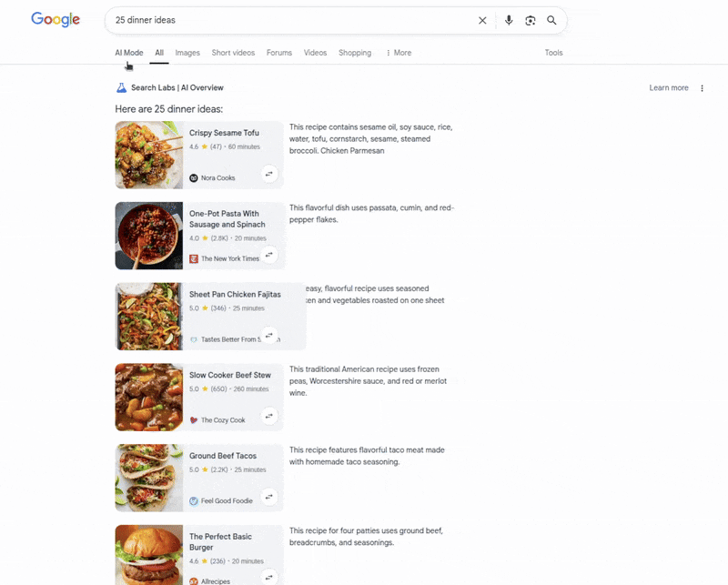The width and height of the screenshot is (728, 585).
Task: Click inside the search input field
Action: click(273, 20)
